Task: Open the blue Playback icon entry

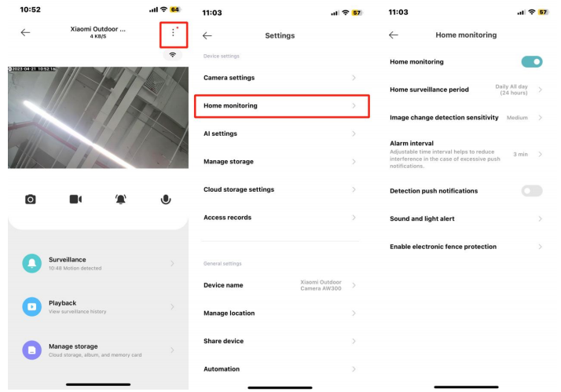Action: (32, 306)
